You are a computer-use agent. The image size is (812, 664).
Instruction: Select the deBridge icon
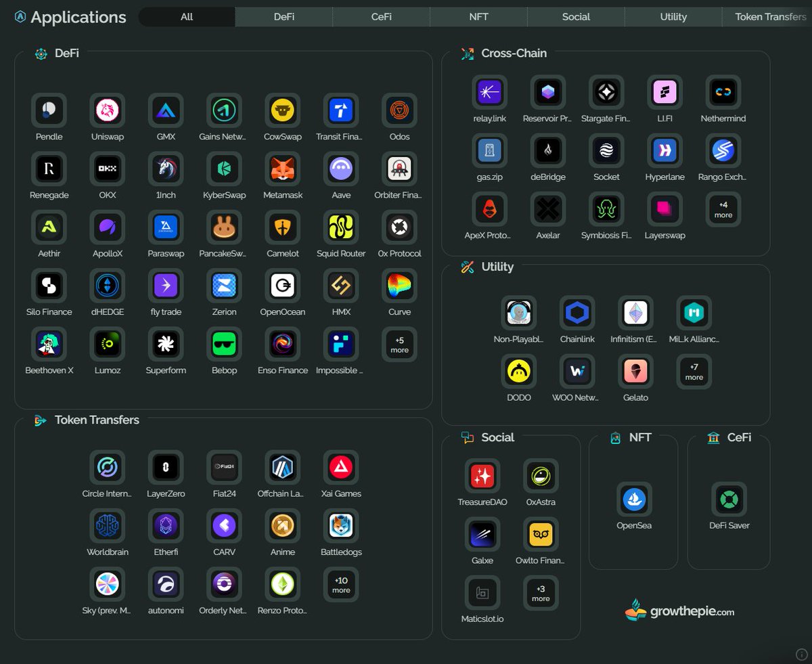click(547, 150)
